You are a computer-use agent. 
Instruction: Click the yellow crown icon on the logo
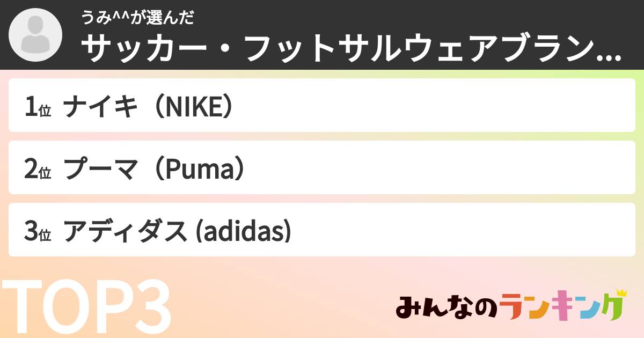(x=621, y=292)
